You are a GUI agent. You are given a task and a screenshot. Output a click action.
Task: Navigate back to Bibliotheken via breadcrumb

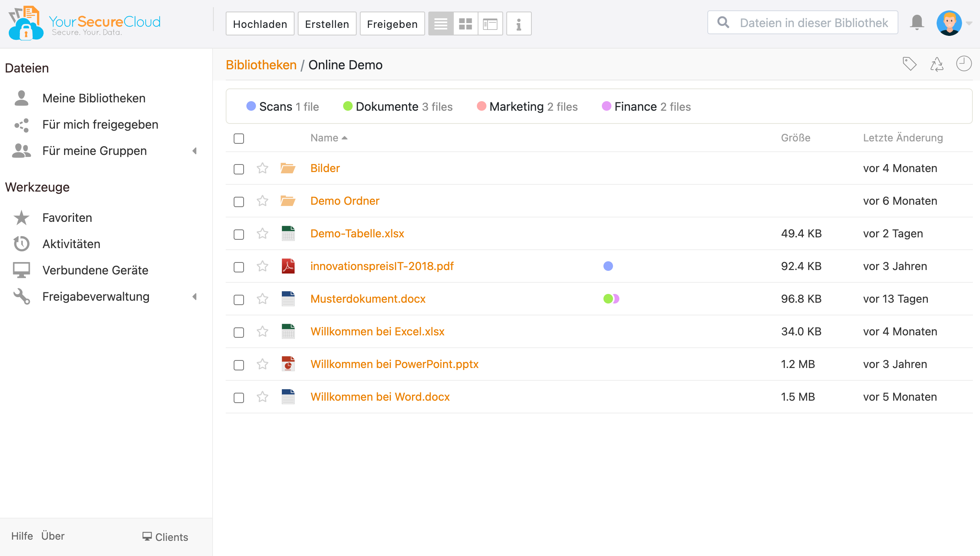tap(261, 65)
